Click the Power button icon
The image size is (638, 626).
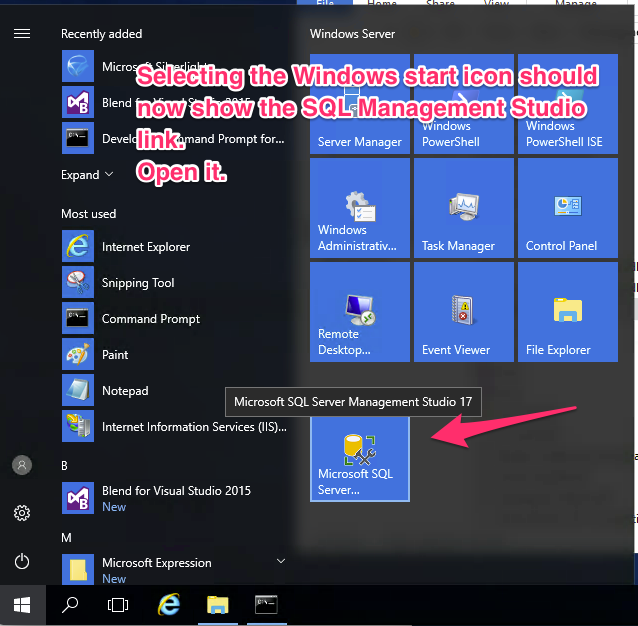click(22, 561)
